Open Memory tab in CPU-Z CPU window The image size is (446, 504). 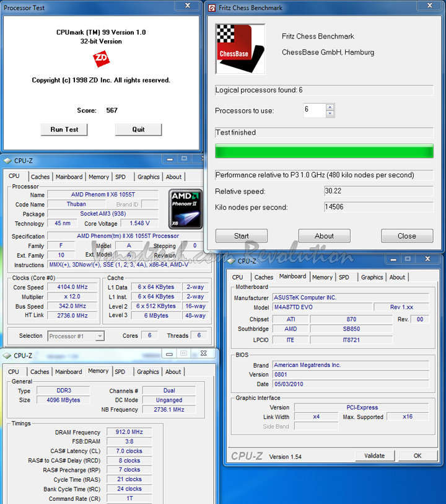[98, 177]
